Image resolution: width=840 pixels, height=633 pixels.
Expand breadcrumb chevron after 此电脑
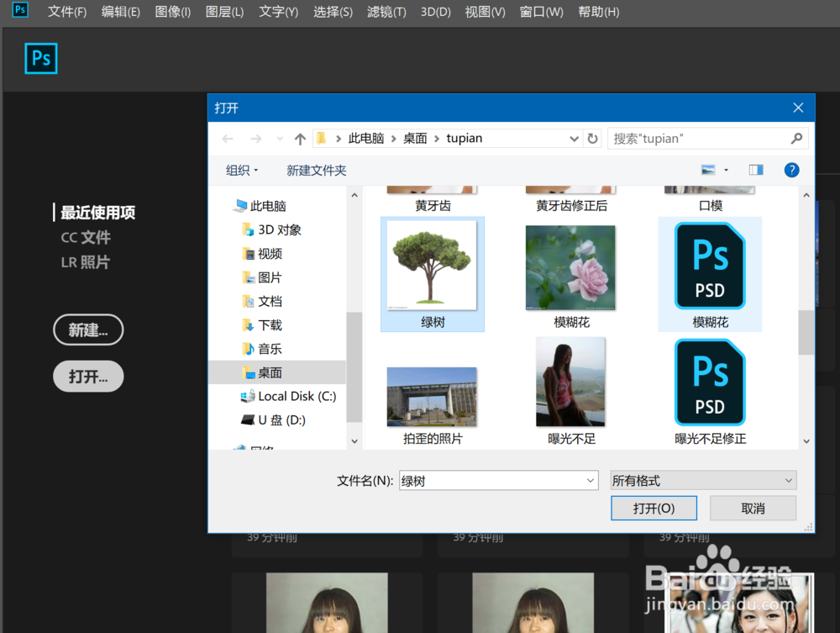tap(394, 139)
